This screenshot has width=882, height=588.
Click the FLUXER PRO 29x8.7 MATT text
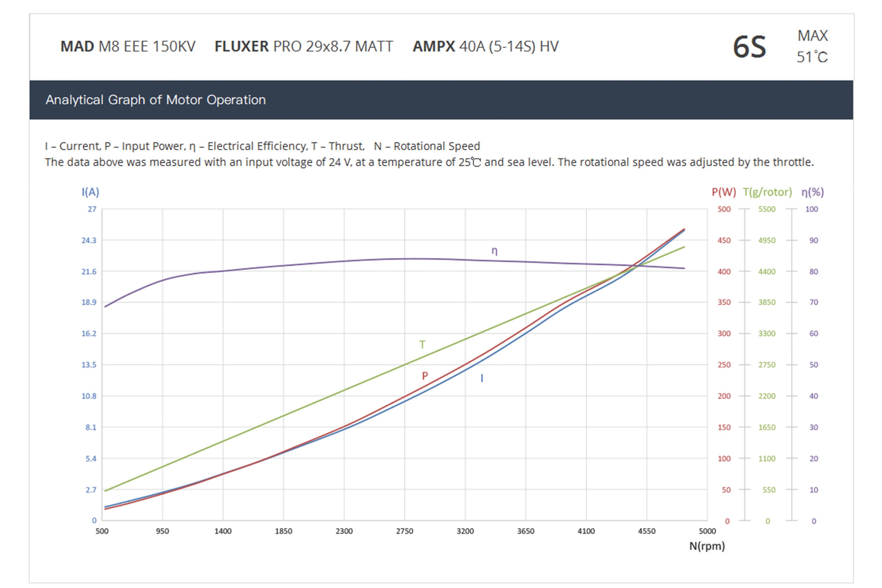(303, 47)
